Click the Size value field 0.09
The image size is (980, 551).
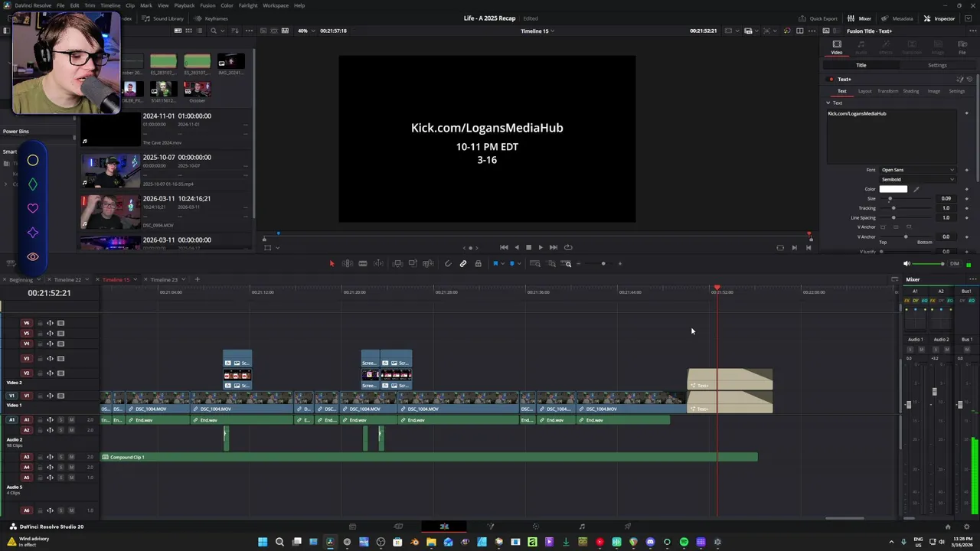tap(946, 198)
